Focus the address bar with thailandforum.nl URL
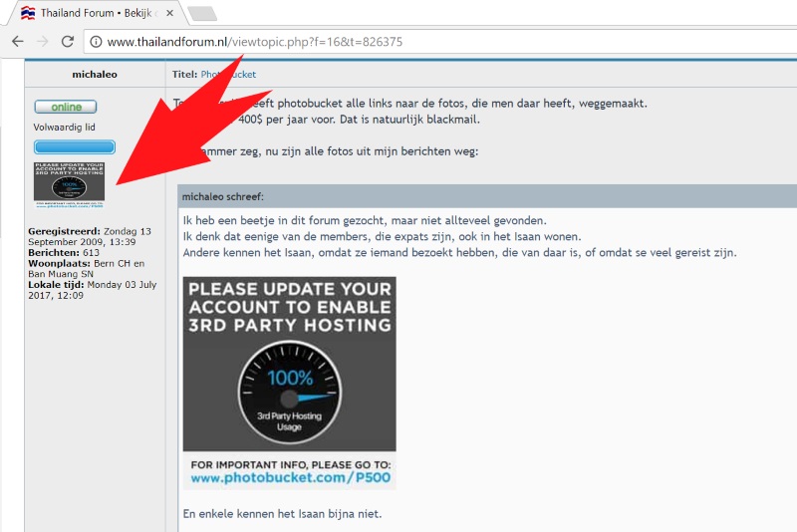Viewport: 797px width, 532px height. (x=440, y=42)
